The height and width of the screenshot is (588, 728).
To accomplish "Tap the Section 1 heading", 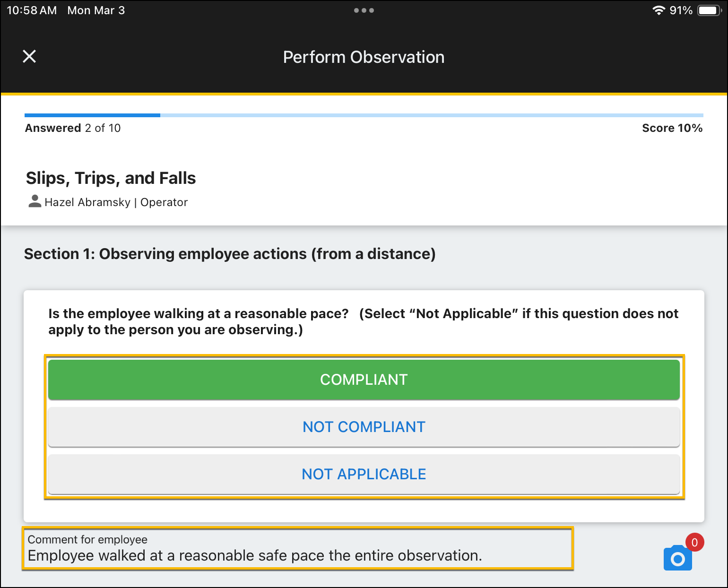I will click(230, 254).
